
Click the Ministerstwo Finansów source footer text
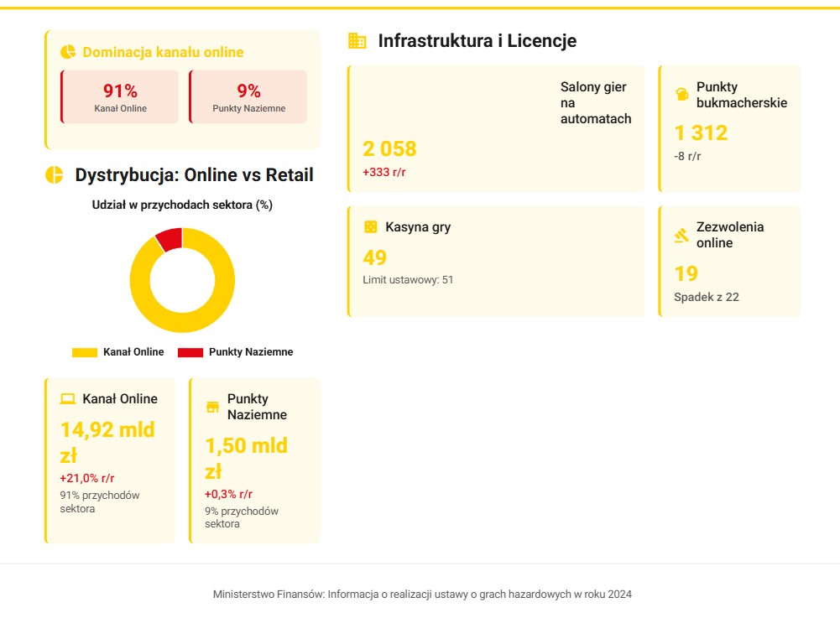[422, 594]
